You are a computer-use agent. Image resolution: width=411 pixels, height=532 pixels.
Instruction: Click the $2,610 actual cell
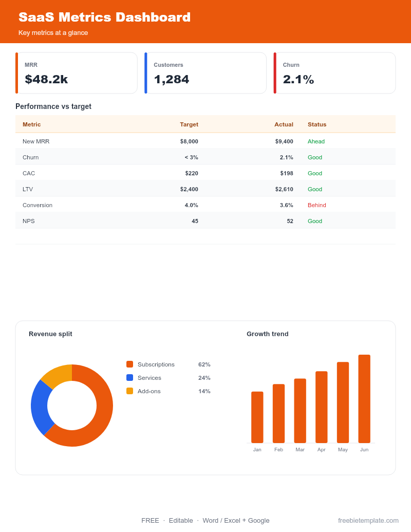[x=284, y=189]
